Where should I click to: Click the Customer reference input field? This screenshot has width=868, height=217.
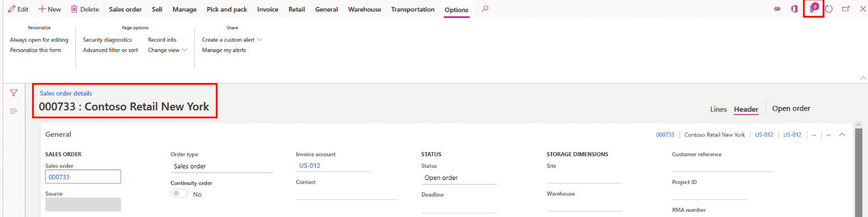pyautogui.click(x=722, y=166)
